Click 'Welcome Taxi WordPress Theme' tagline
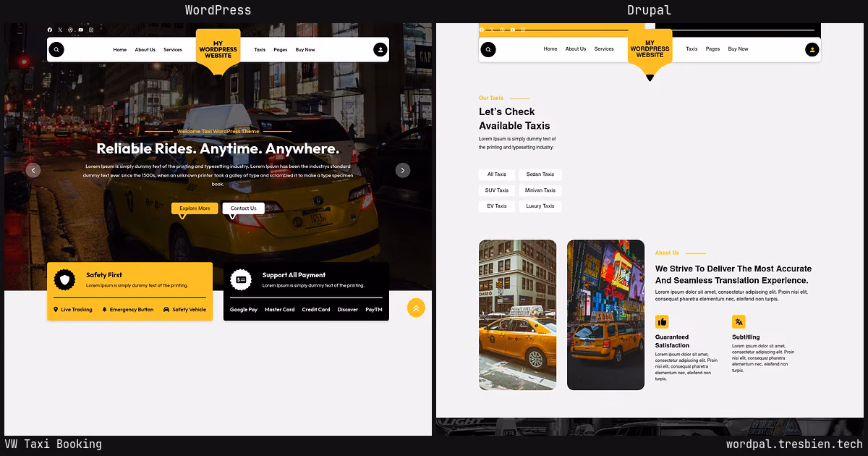 pyautogui.click(x=218, y=132)
